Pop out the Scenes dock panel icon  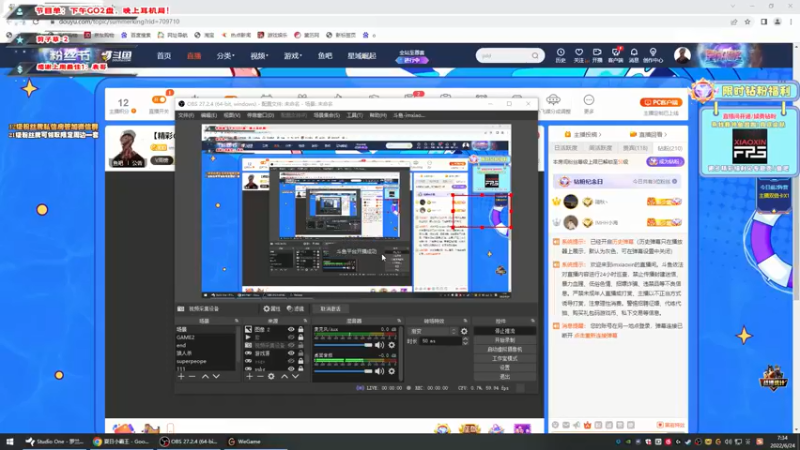[x=236, y=321]
